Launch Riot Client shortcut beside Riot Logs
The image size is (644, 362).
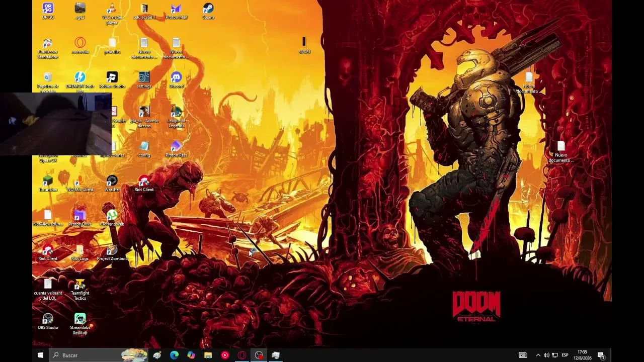point(48,252)
